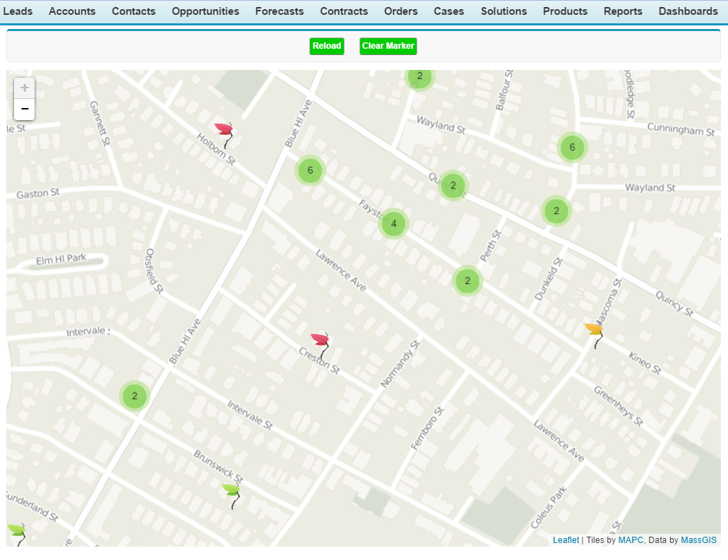Click the green flag in the bottom-left corner
This screenshot has width=728, height=560.
[16, 531]
